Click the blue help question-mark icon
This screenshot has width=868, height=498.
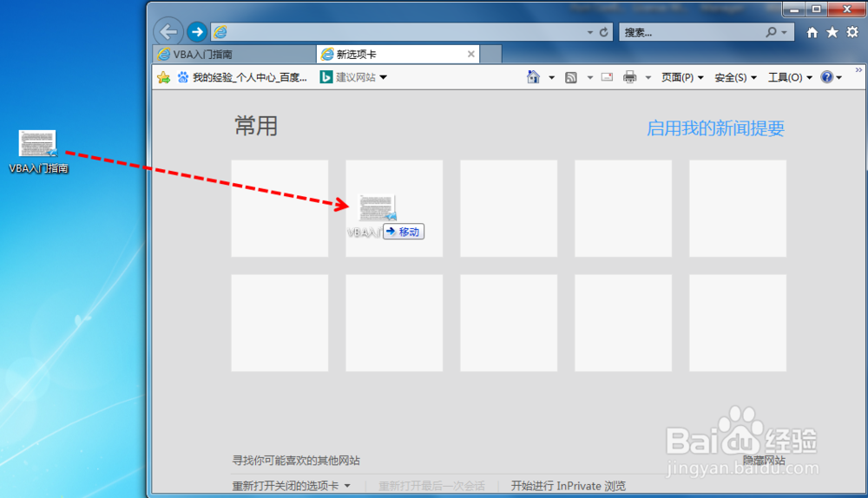point(826,77)
